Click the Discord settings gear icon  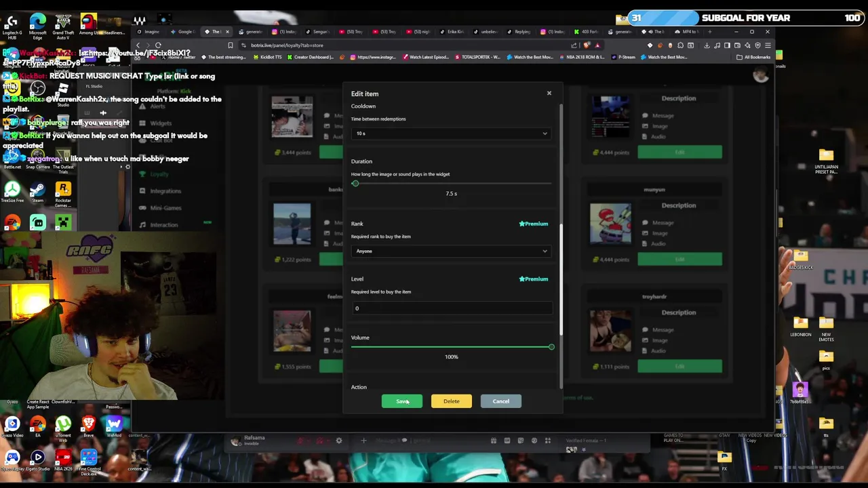[x=339, y=441]
